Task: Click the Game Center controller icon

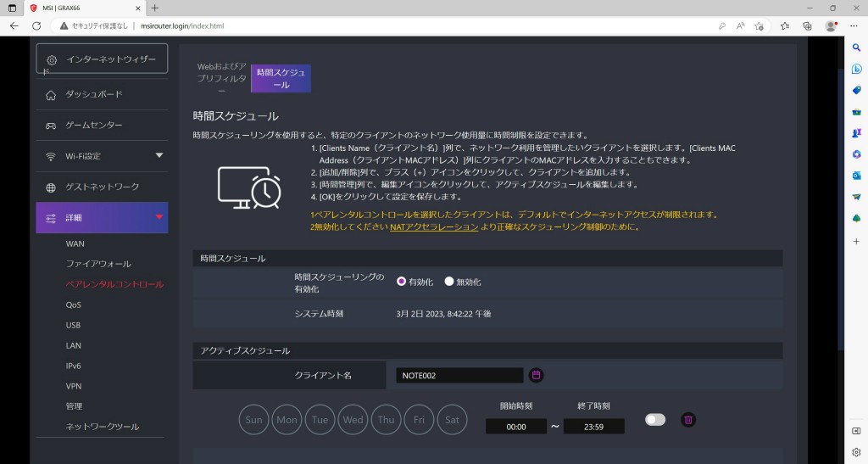Action: tap(51, 126)
